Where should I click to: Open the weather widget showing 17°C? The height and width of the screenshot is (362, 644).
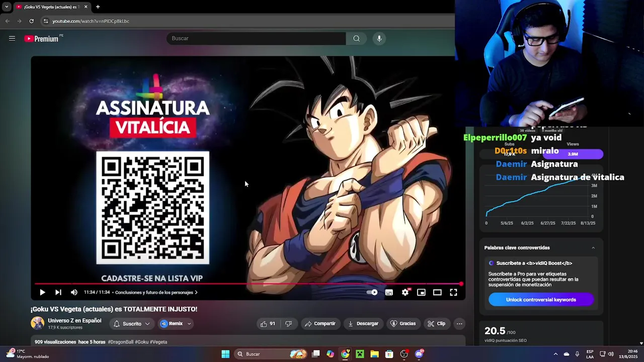(26, 354)
